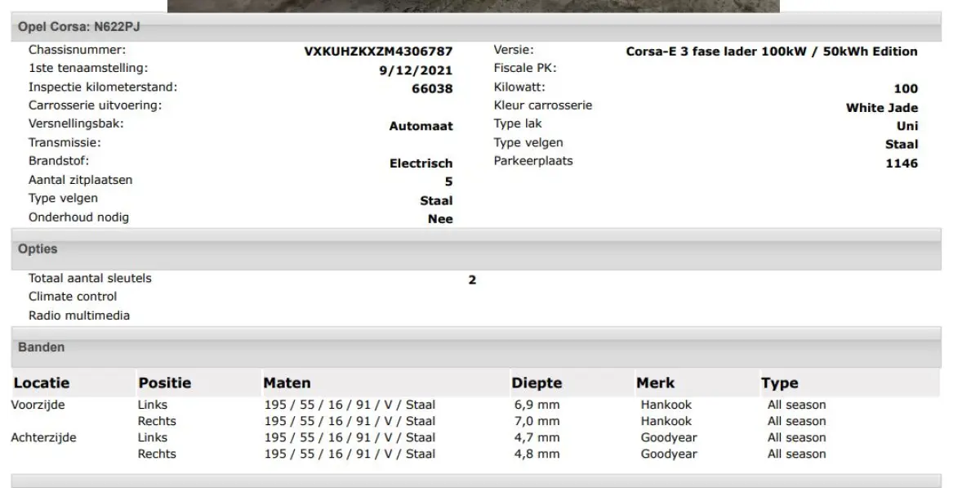Click the "Chassisnummer:" label
980x488 pixels.
click(78, 50)
